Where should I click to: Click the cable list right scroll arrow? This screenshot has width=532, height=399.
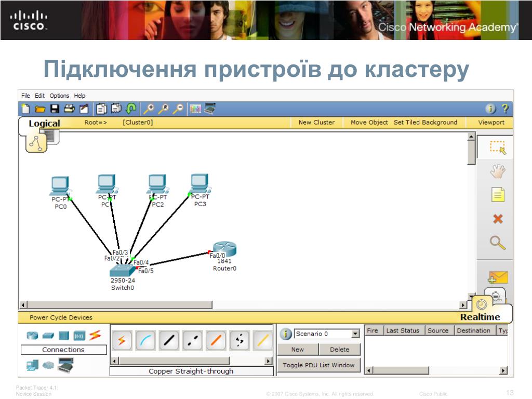pyautogui.click(x=269, y=361)
